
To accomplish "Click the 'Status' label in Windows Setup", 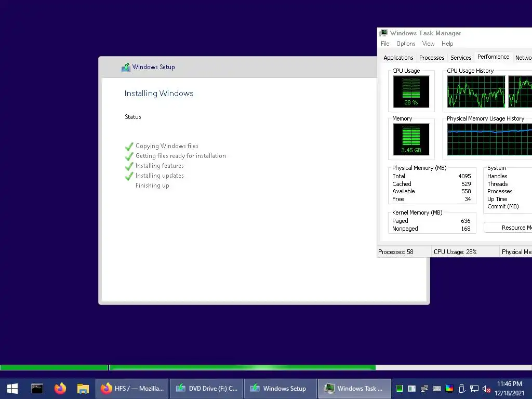I will coord(132,117).
